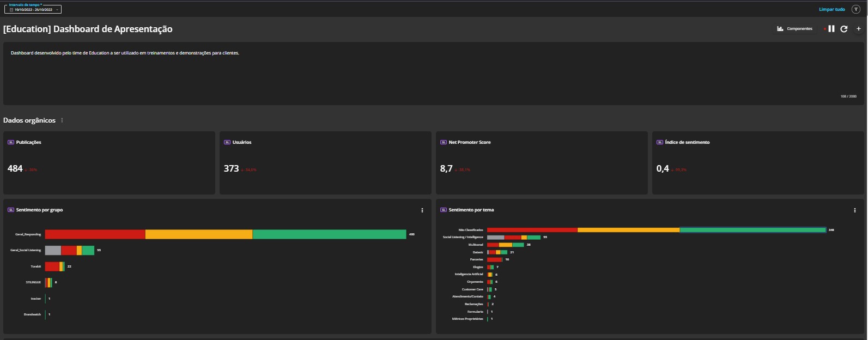Click SL badge on Net Promoter Score

(443, 142)
